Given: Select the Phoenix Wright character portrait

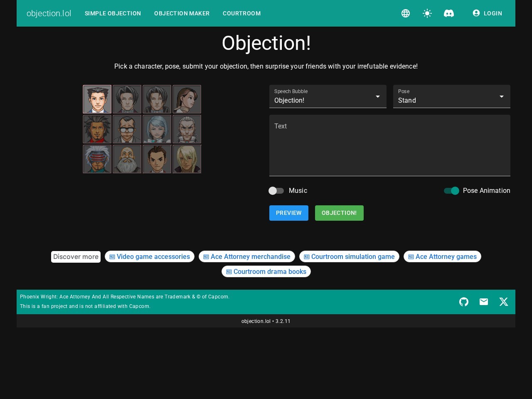Looking at the screenshot, I should coord(97,99).
